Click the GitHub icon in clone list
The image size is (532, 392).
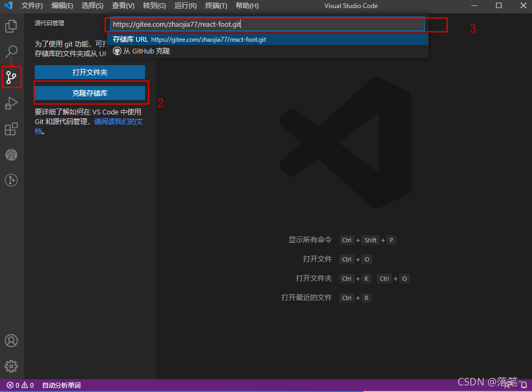point(117,51)
